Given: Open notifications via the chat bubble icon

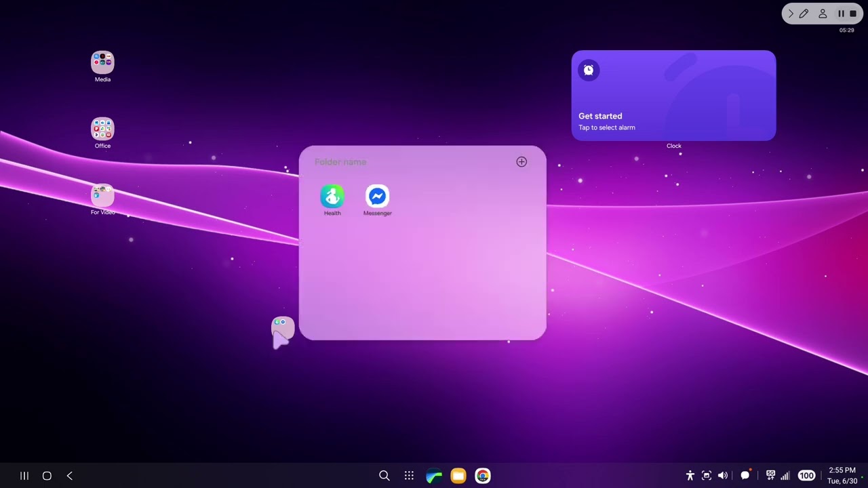Looking at the screenshot, I should point(745,475).
